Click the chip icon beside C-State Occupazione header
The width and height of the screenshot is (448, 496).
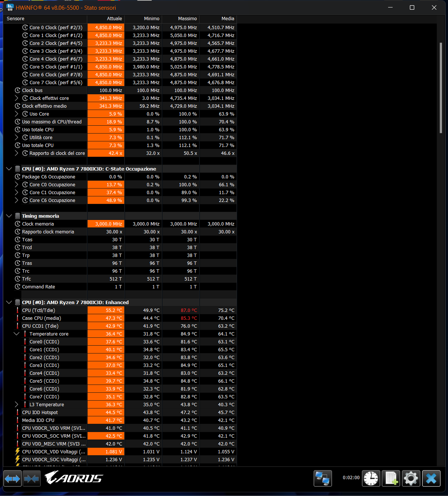tap(18, 169)
